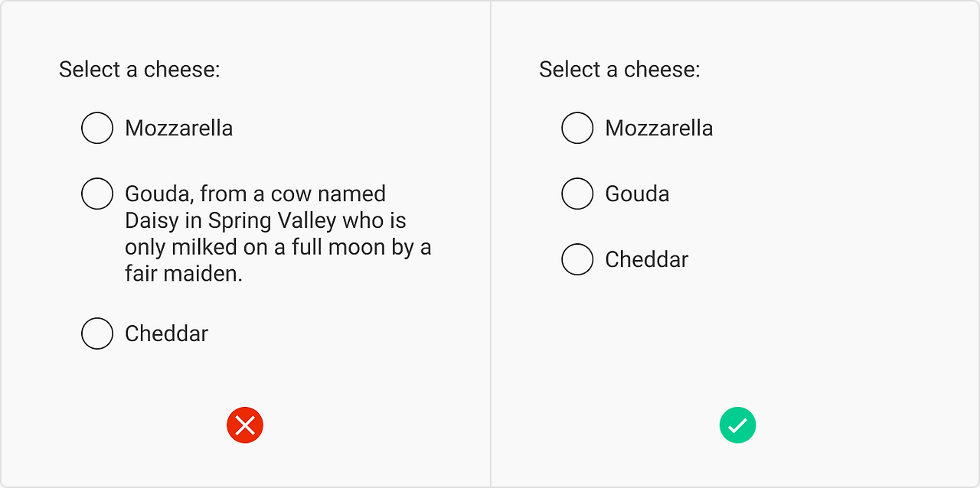Select Cheddar in the right panel
This screenshot has height=488, width=980.
(577, 259)
